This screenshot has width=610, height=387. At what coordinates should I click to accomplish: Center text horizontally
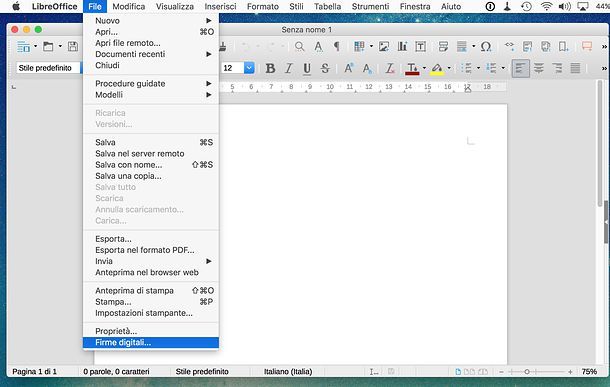point(539,68)
